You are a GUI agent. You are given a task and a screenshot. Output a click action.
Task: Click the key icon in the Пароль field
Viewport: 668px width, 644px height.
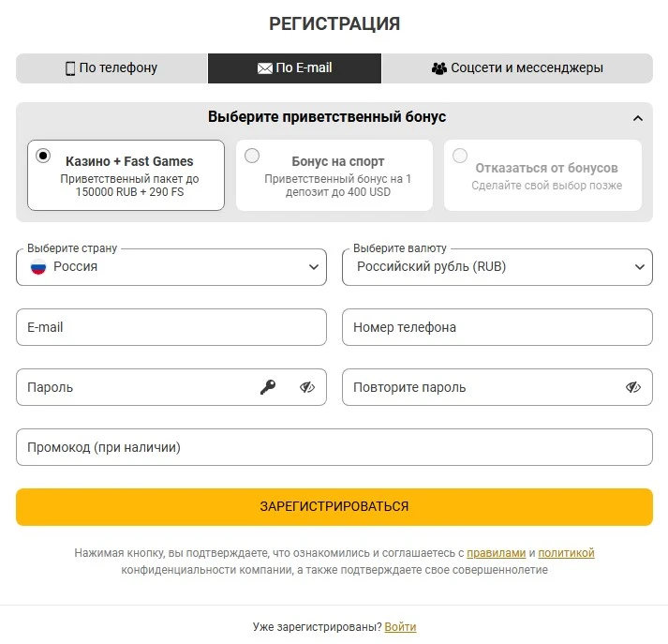(x=268, y=387)
